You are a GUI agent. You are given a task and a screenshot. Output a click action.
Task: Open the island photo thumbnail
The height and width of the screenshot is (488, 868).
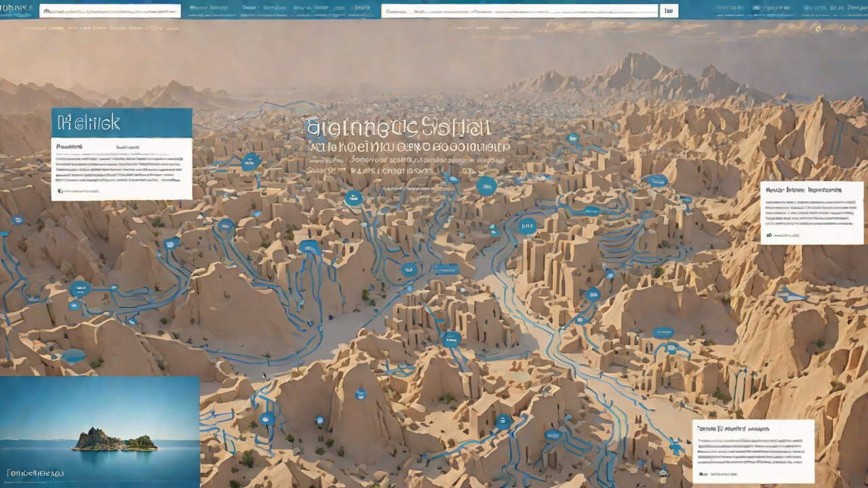[x=100, y=432]
